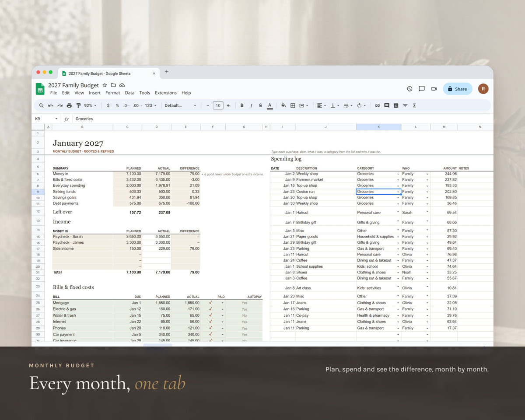Format selection as currency
Screen dimensions: 525x420
click(108, 105)
